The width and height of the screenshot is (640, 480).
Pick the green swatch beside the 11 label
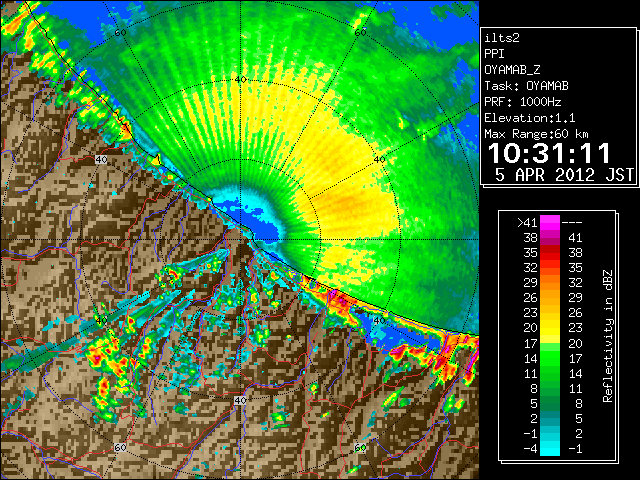click(x=550, y=373)
